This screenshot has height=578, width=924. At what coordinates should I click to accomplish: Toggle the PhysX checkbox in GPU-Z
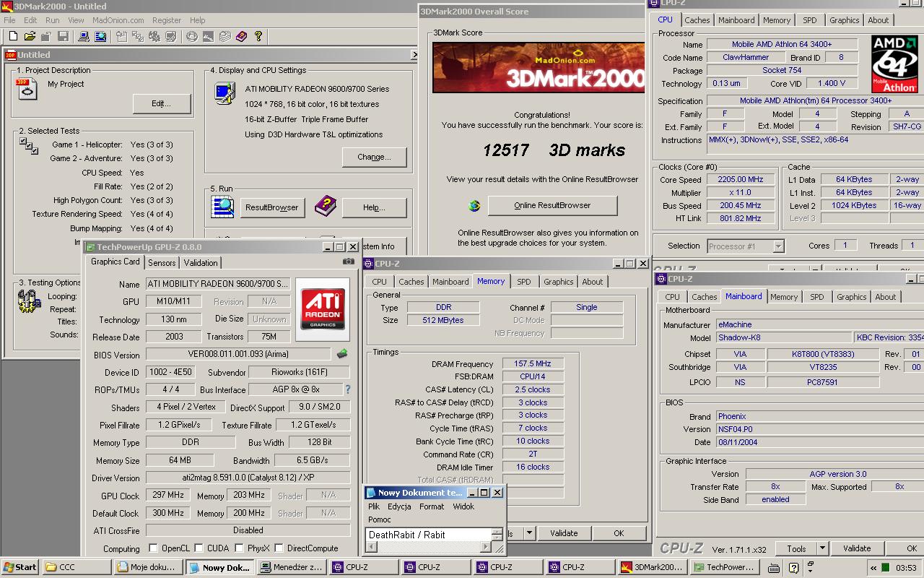pyautogui.click(x=239, y=548)
